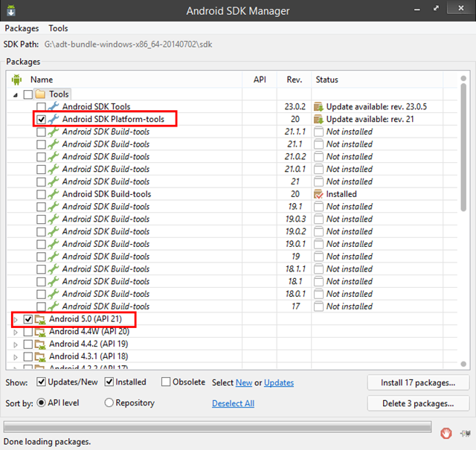476x450 pixels.
Task: Toggle the Installed show checkbox
Action: pos(109,382)
